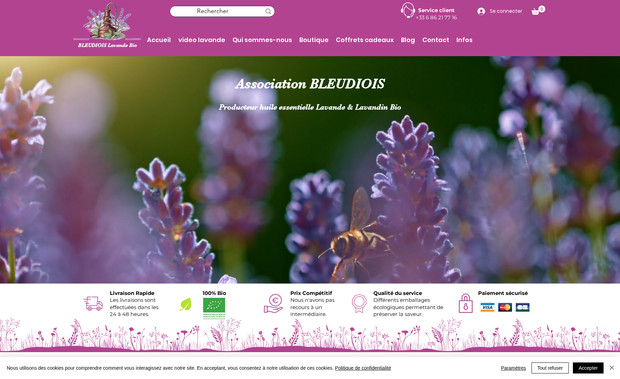
Task: Click Se connecter link
Action: (x=506, y=11)
